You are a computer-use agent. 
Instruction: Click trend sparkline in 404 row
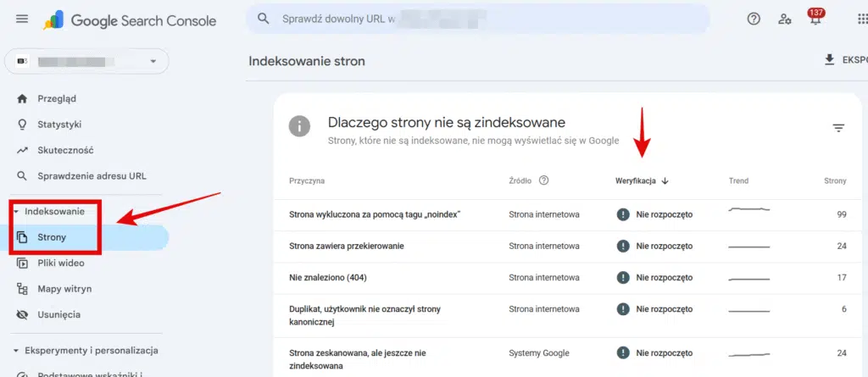click(749, 279)
